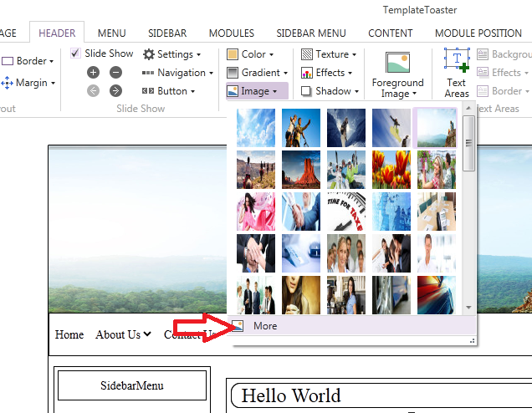This screenshot has width=532, height=413.
Task: Click More at the gallery bottom
Action: pos(265,326)
